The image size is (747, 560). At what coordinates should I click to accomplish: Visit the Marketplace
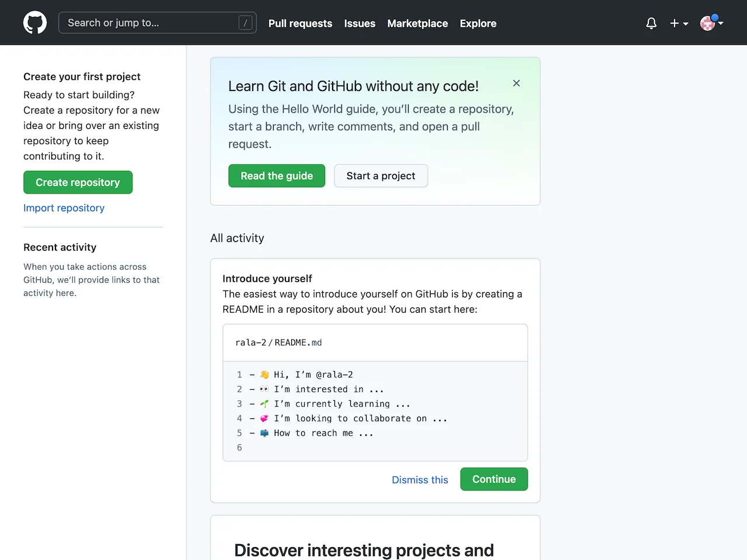pyautogui.click(x=417, y=23)
